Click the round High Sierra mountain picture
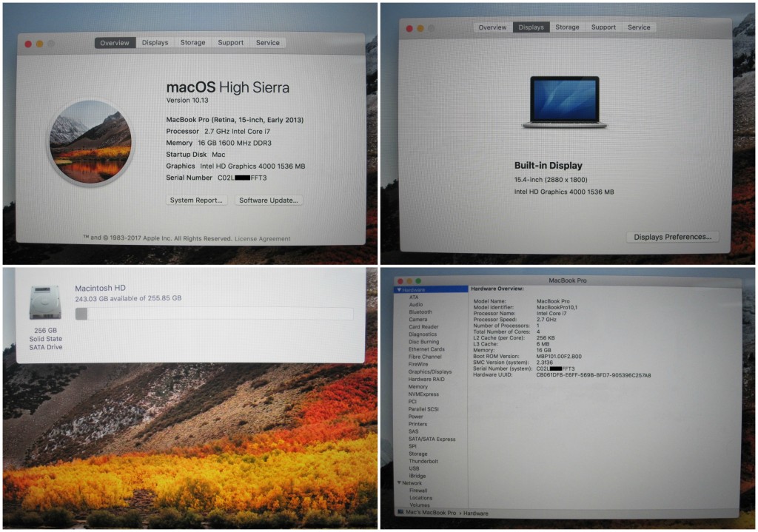The height and width of the screenshot is (532, 758). (x=90, y=143)
